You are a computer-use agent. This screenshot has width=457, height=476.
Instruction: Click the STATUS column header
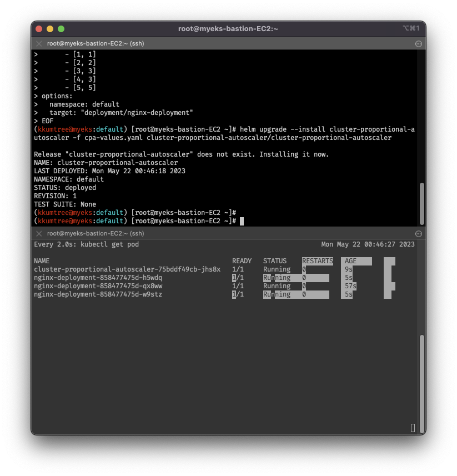[x=275, y=261]
